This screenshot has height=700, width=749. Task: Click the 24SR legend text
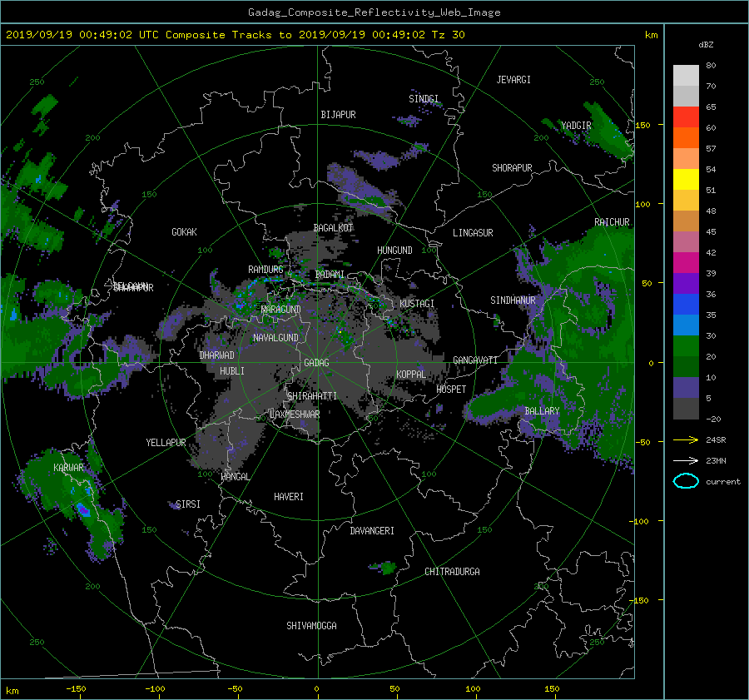point(716,440)
